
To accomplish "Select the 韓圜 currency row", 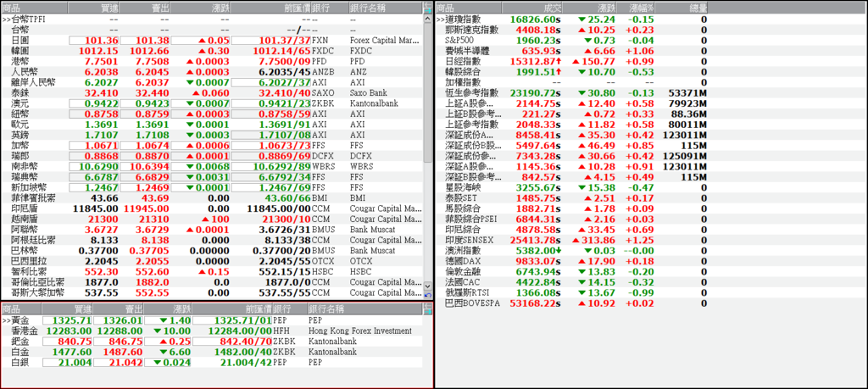I will [x=211, y=51].
